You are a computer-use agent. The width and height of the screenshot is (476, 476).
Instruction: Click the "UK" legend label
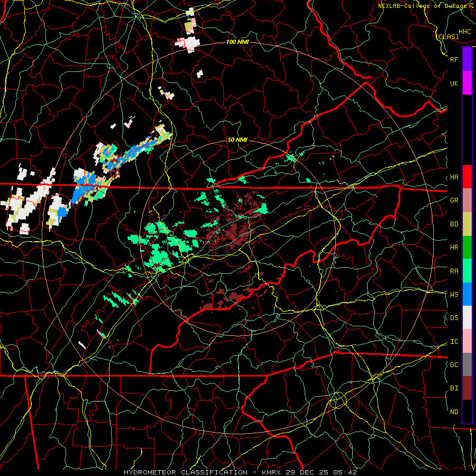[x=454, y=83]
